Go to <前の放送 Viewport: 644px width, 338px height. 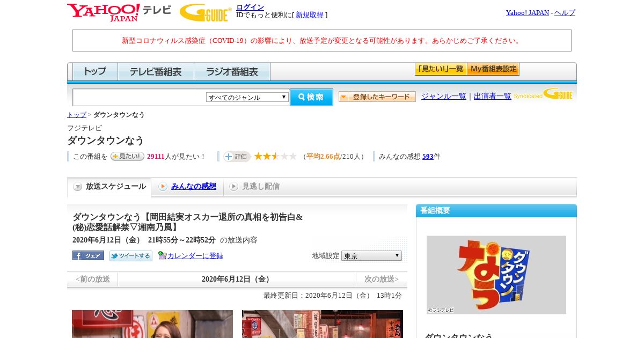pos(92,279)
